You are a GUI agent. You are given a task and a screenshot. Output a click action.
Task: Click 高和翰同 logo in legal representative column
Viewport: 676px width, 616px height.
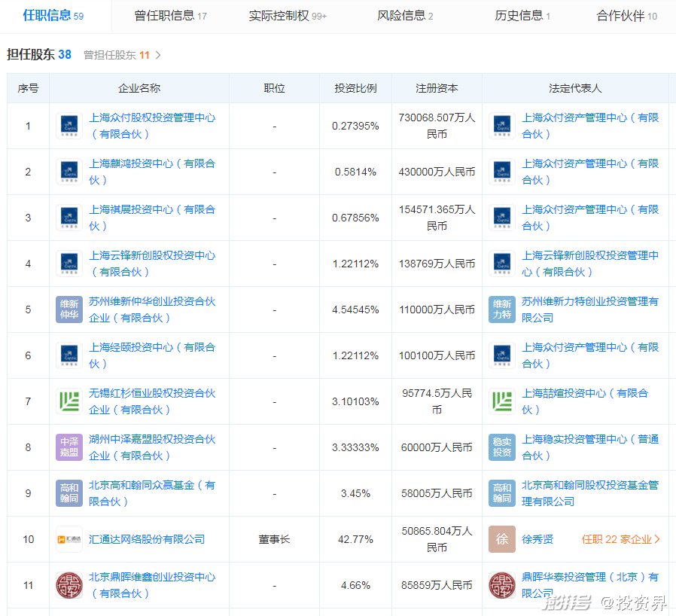502,493
